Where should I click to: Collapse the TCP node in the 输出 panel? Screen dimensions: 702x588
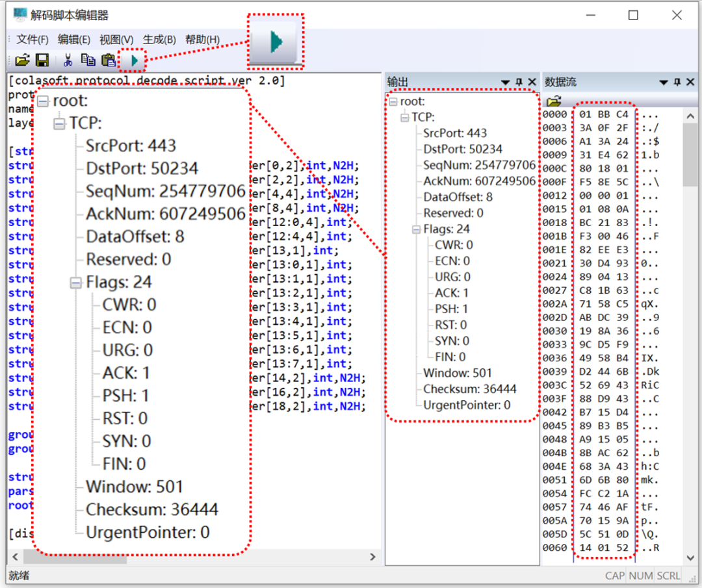(404, 118)
